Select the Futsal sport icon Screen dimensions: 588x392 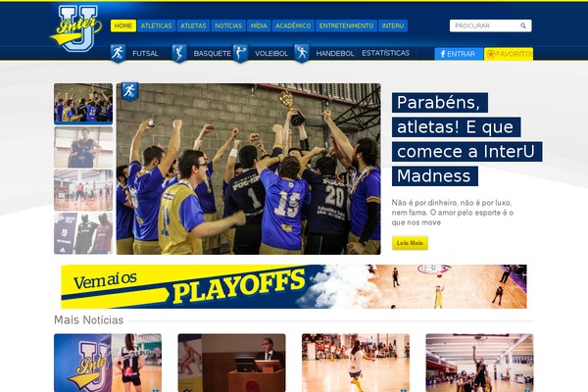(118, 53)
